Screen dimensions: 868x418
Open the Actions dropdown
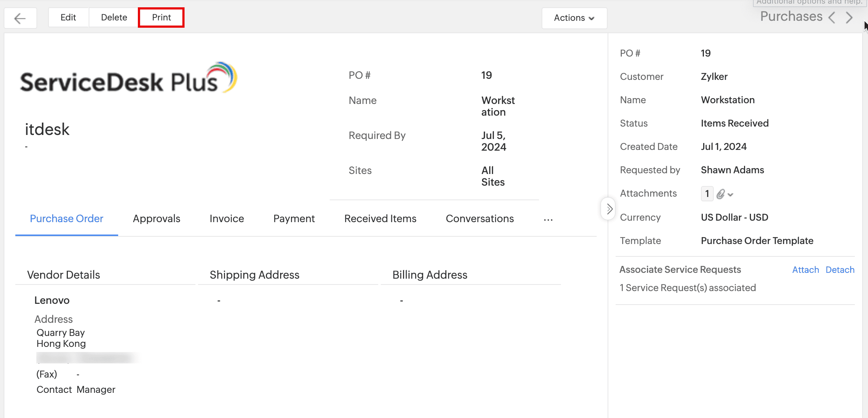(x=574, y=18)
